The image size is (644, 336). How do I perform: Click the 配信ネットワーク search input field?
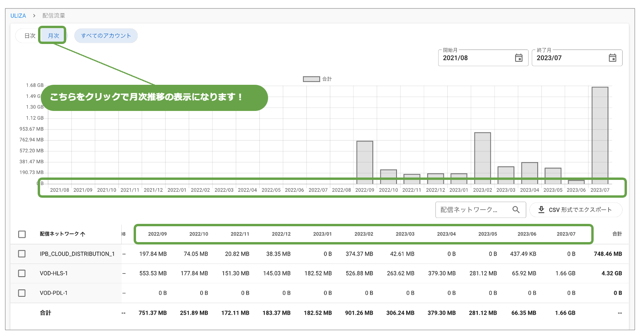472,210
